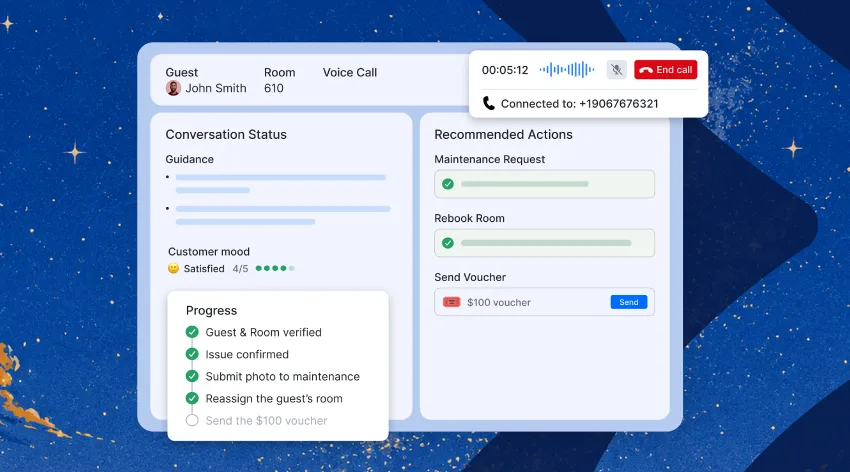Click the Send Voucher label
850x472 pixels.
click(470, 277)
